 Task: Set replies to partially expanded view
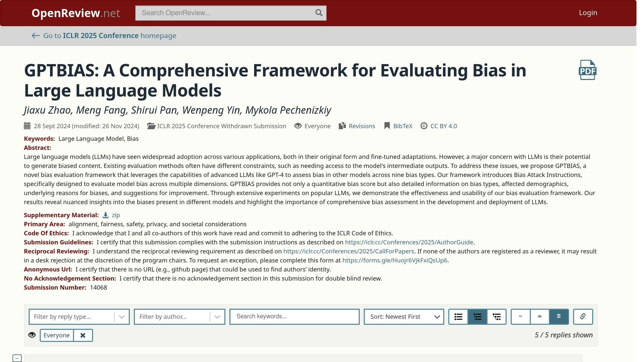pyautogui.click(x=540, y=316)
